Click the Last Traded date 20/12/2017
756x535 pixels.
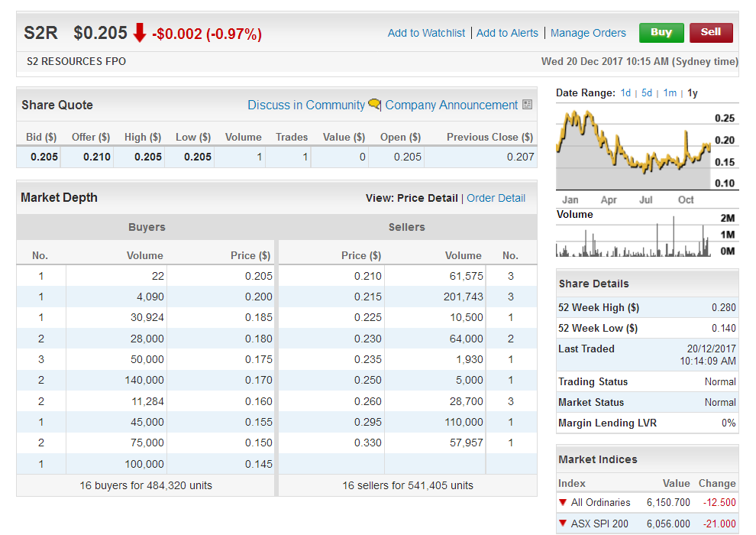click(x=712, y=349)
